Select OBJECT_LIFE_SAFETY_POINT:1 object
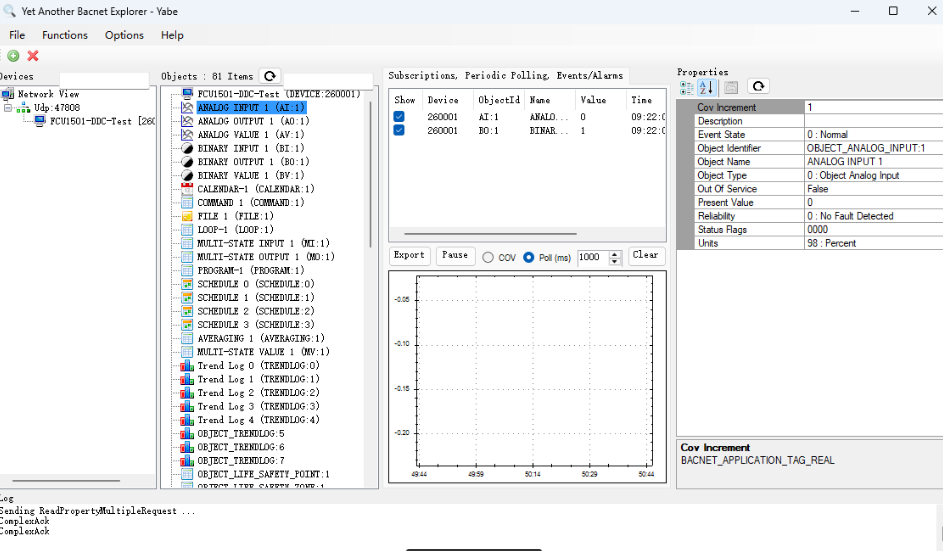Image resolution: width=943 pixels, height=551 pixels. point(263,475)
